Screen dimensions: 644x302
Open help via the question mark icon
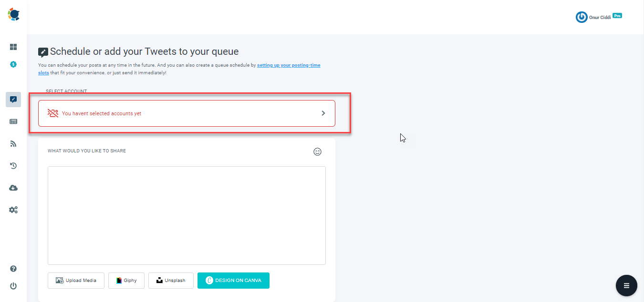tap(13, 269)
